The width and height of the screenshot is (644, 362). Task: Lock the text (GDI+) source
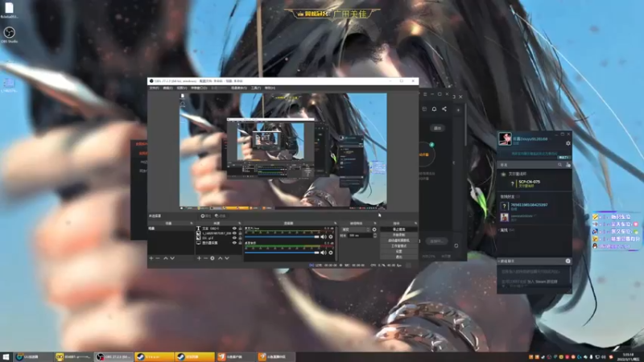click(240, 228)
